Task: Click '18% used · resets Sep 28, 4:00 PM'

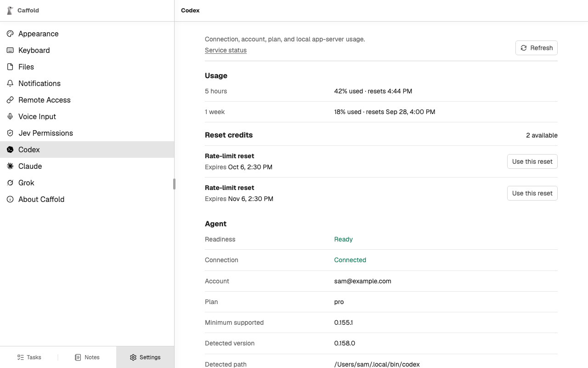Action: point(384,112)
